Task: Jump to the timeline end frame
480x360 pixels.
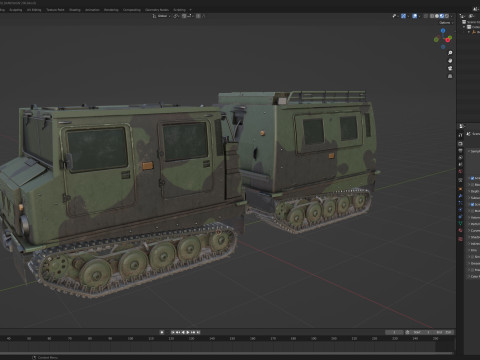Action: coord(198,332)
